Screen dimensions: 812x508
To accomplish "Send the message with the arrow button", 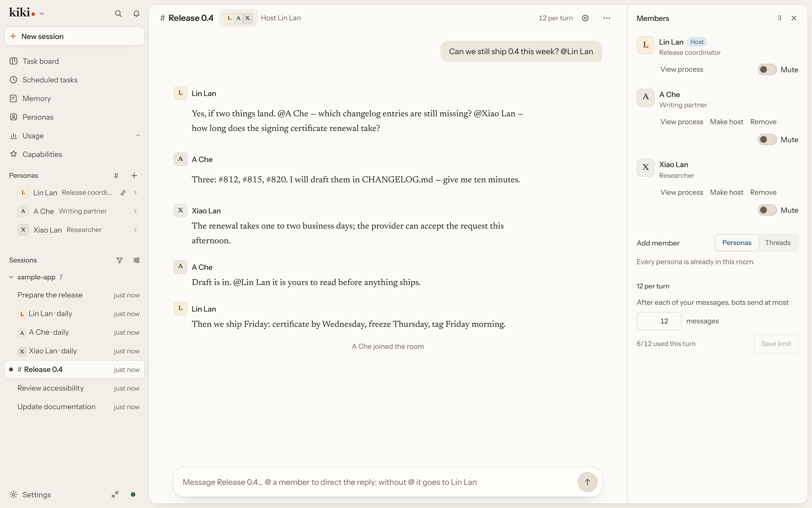I will click(x=587, y=482).
